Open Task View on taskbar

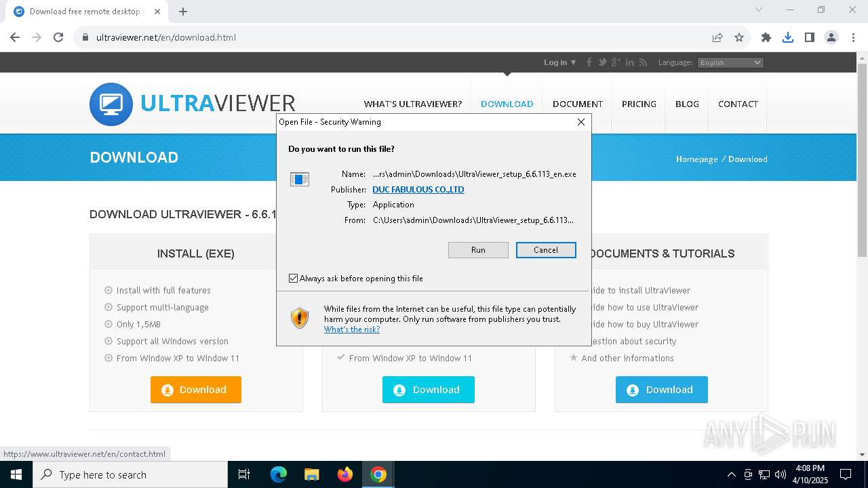pos(244,474)
